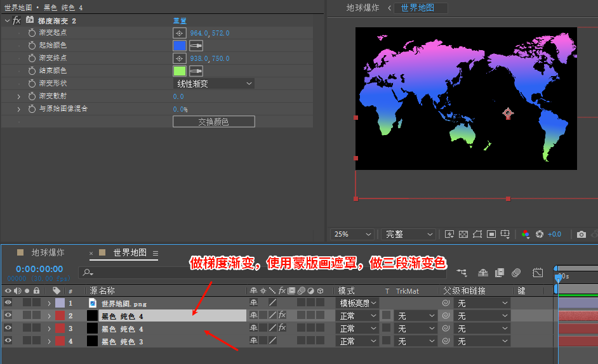Enable stopwatch for 渐变形状
Screen dimensions: 598x364
click(x=32, y=84)
